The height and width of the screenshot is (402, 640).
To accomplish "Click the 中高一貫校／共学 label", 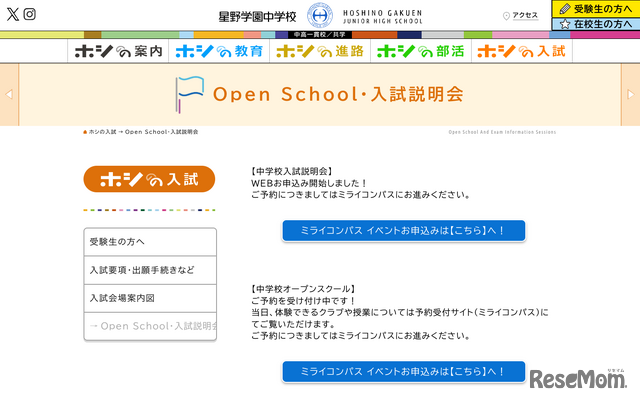I will [x=320, y=35].
